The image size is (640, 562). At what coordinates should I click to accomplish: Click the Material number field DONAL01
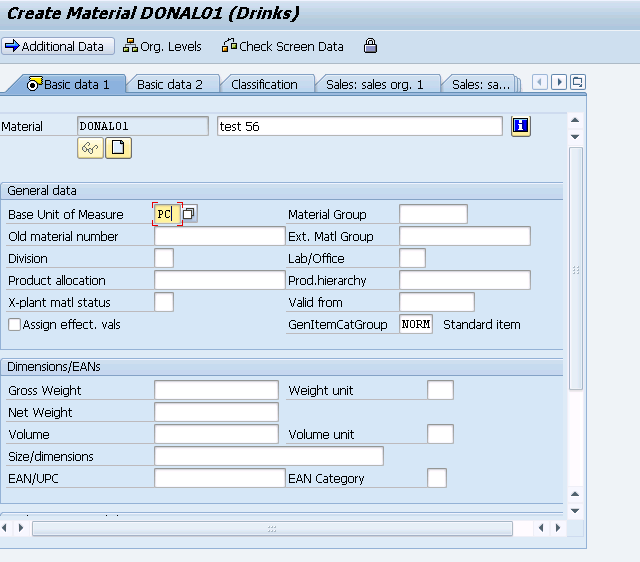(142, 126)
